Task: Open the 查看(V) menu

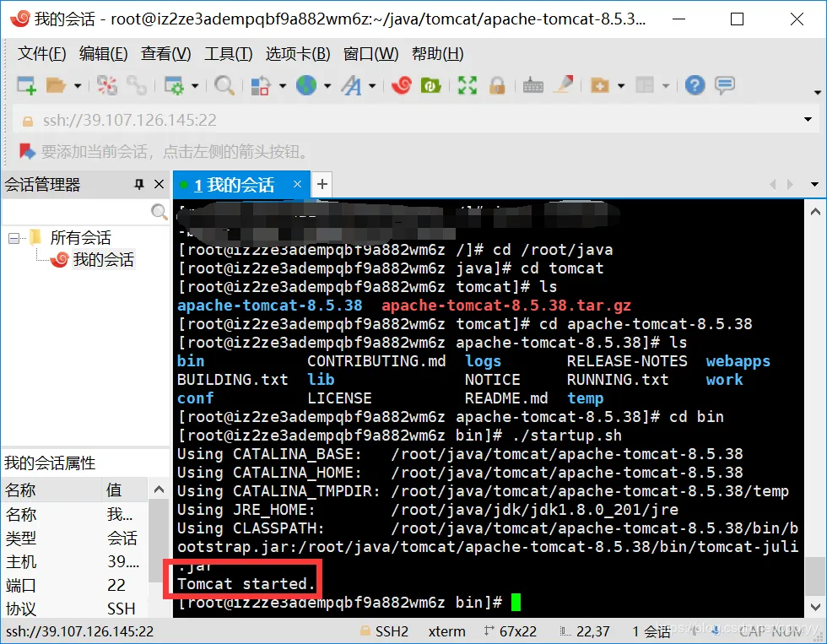Action: pos(165,54)
